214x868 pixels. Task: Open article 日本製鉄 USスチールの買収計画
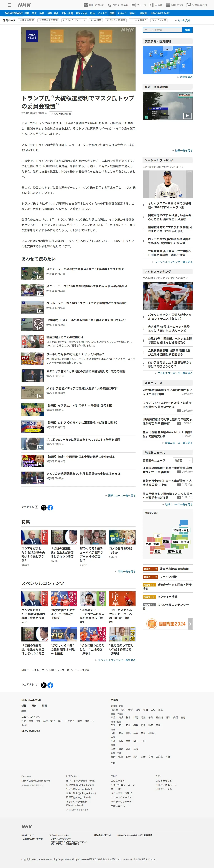click(86, 320)
